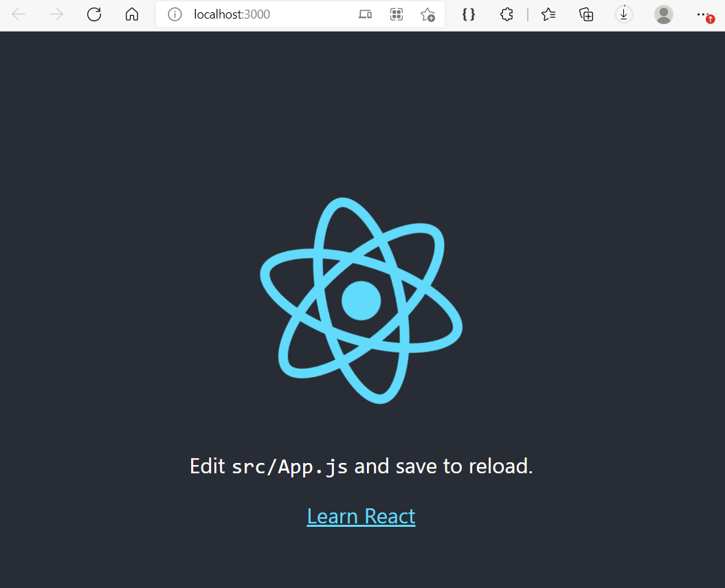Open the device/screen cast icon in address bar

(366, 14)
